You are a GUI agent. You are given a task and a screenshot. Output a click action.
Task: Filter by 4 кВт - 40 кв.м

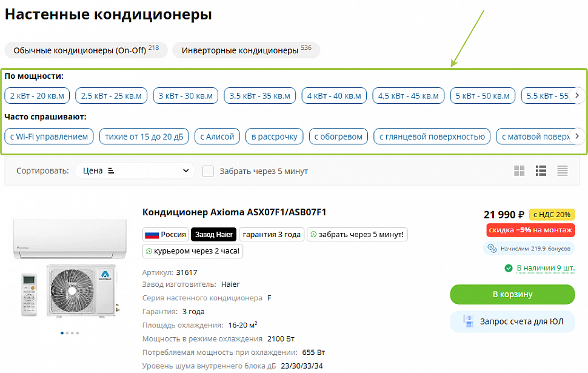(334, 96)
